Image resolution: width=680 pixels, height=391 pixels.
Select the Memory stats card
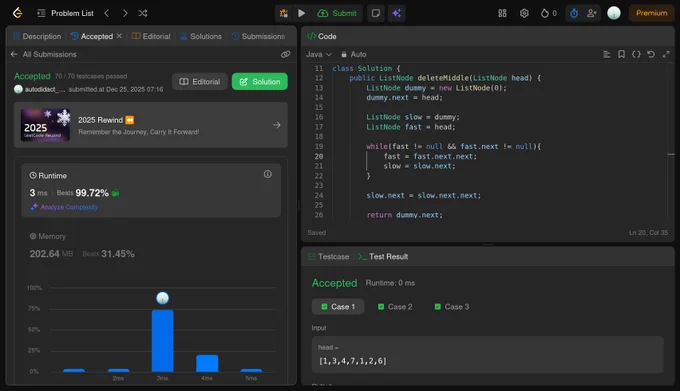pos(151,246)
